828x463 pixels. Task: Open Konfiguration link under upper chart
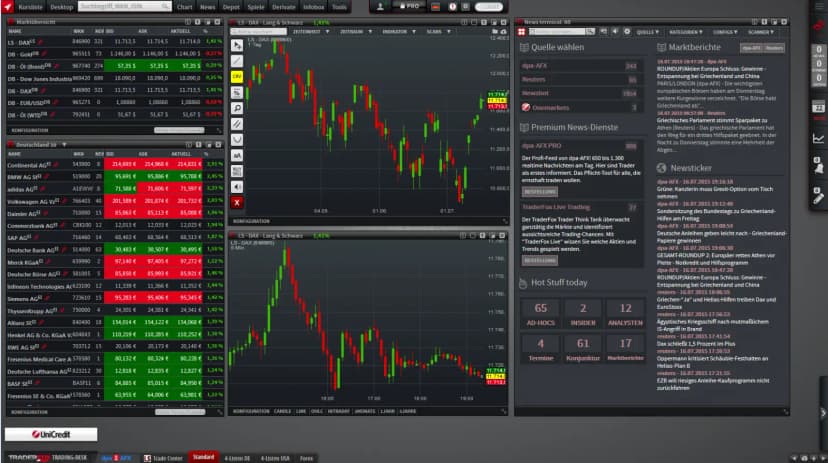[251, 221]
